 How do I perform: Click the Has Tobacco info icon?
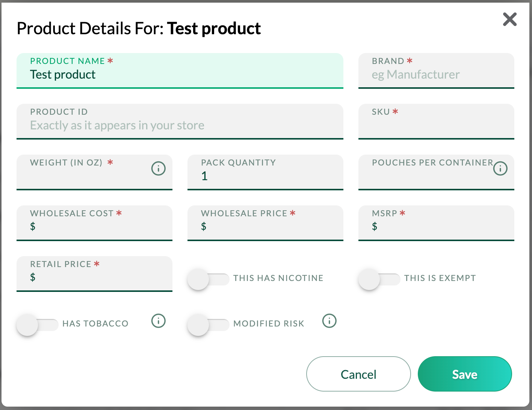coord(158,321)
